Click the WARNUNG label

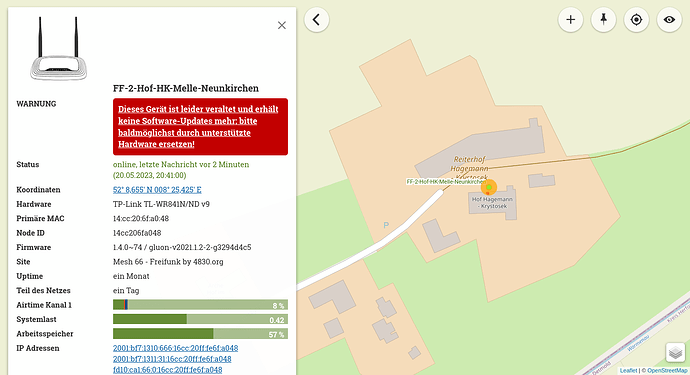click(x=36, y=104)
